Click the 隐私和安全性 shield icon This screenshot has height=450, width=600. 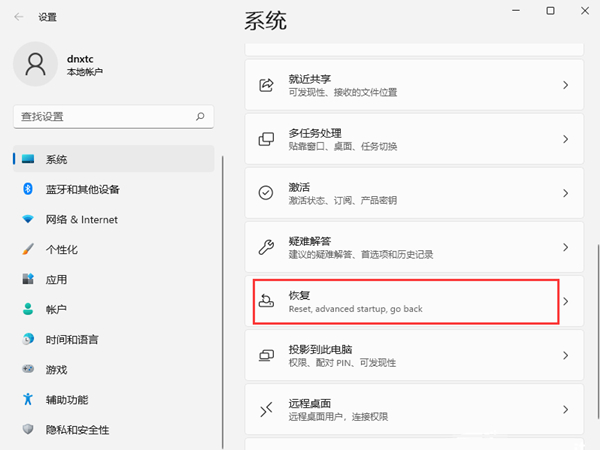point(28,429)
